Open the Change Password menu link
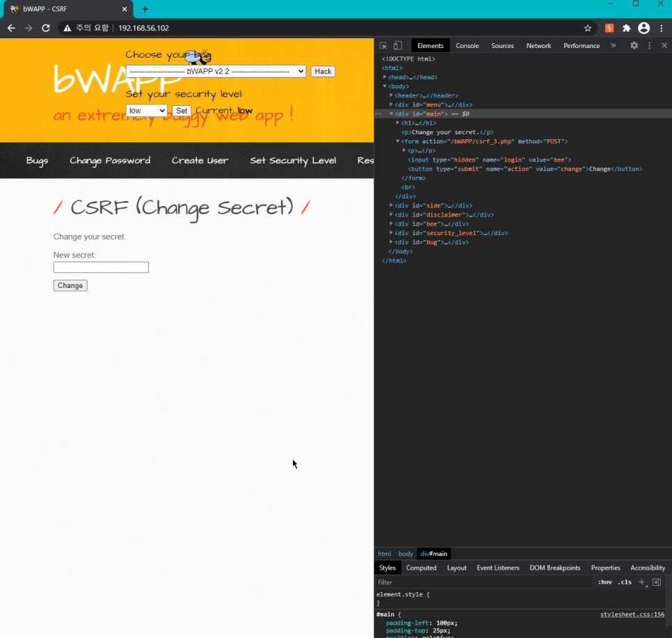Viewport: 672px width, 638px height. point(110,160)
